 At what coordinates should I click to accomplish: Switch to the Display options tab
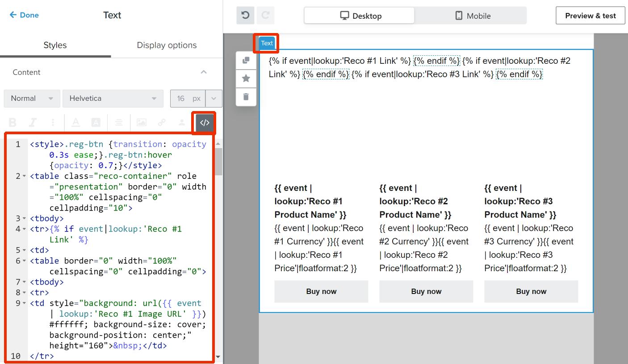(167, 45)
